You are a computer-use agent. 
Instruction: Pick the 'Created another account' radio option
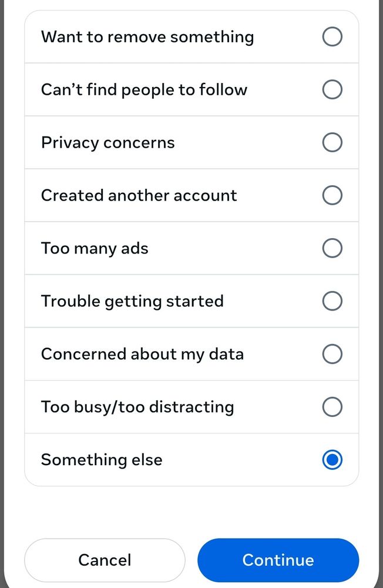332,195
